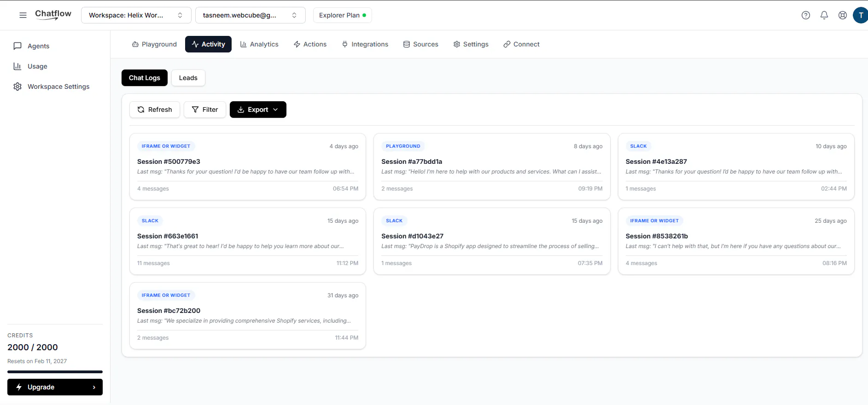868x405 pixels.
Task: Open Session #bc72b200 card
Action: click(x=248, y=316)
